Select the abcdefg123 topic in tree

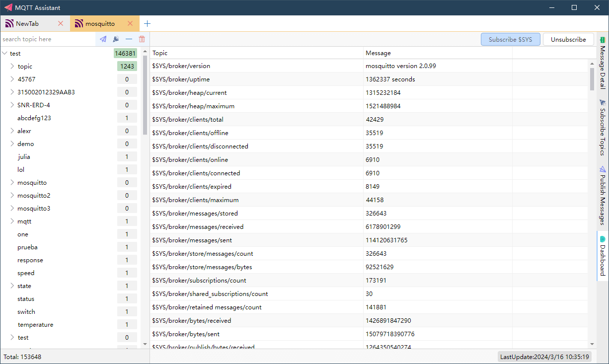point(34,118)
